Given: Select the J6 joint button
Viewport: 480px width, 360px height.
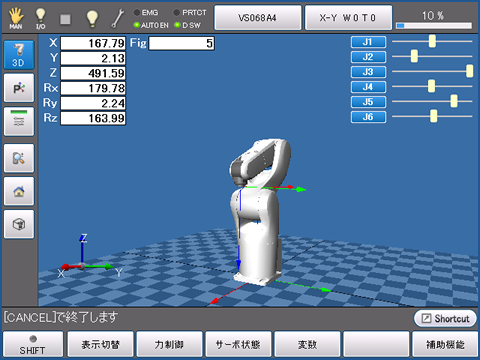Looking at the screenshot, I should [368, 117].
